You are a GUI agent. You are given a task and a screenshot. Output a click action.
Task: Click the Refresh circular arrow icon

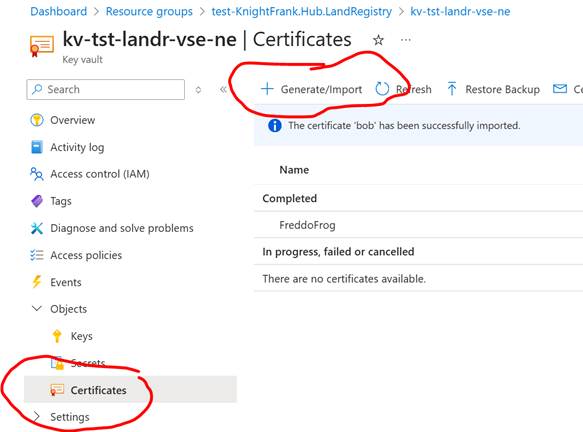tap(382, 89)
